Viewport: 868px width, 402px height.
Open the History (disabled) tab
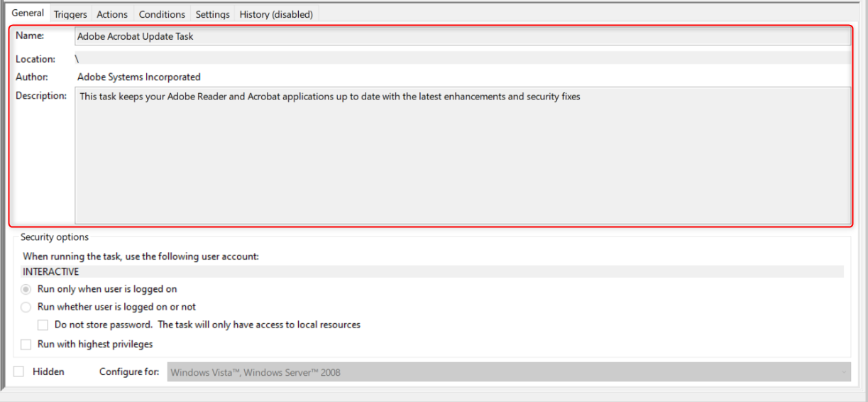[276, 14]
